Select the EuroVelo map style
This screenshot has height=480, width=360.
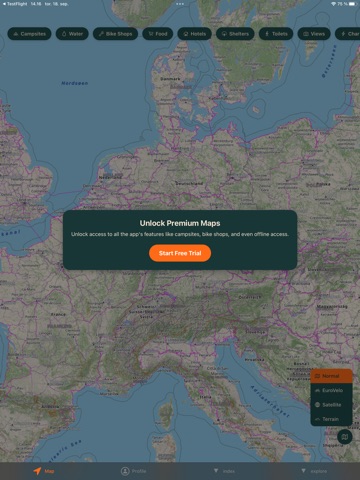point(331,390)
